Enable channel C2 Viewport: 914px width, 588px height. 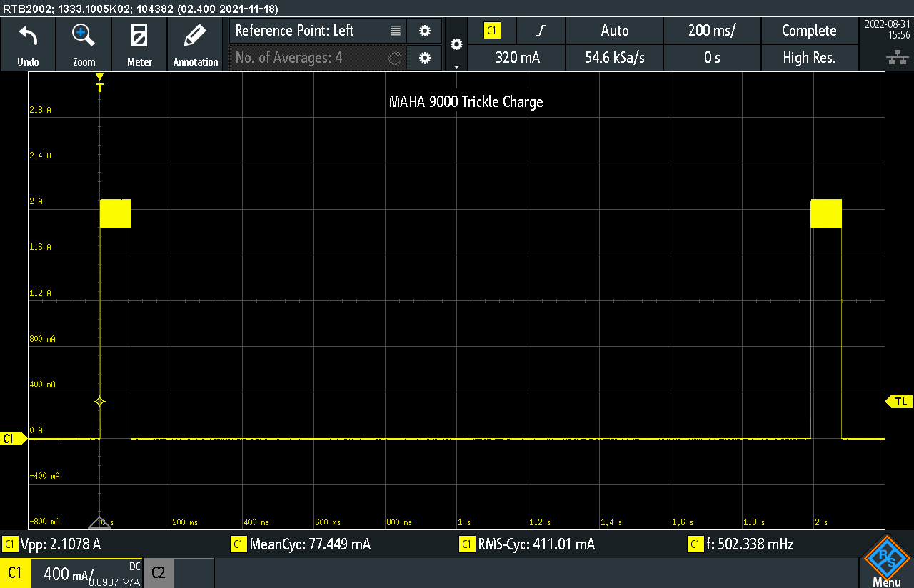point(159,573)
